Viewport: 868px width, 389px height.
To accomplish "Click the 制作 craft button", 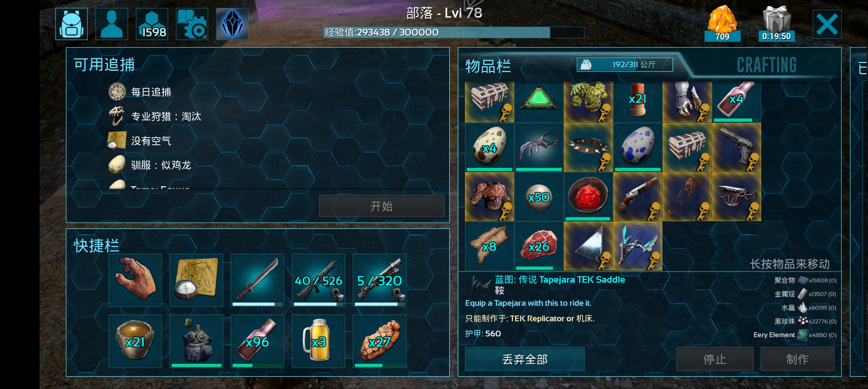I will [x=797, y=359].
